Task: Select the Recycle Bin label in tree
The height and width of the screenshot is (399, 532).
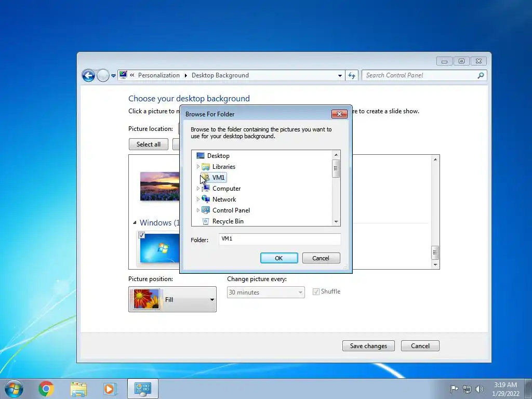Action: point(228,221)
